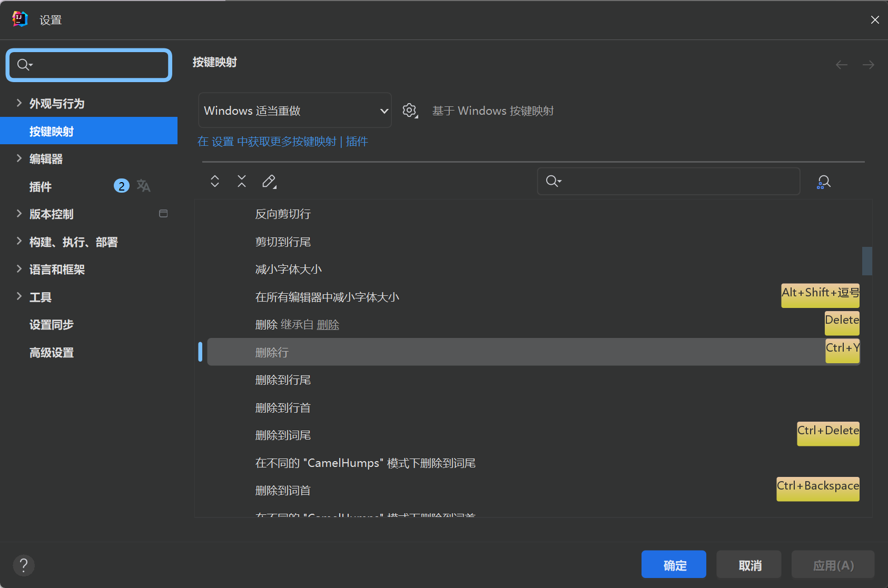The image size is (888, 588).
Task: Select CamelHumps 模式下删除到词尾 action
Action: point(366,463)
